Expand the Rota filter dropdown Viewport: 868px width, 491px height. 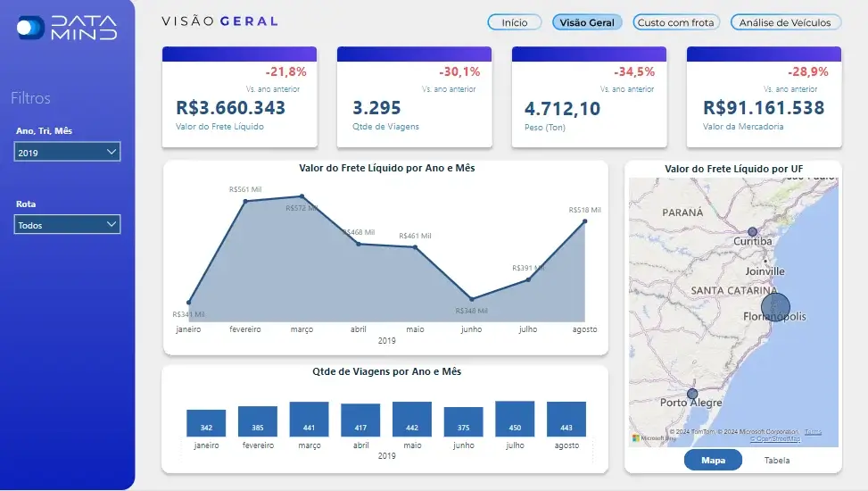click(68, 225)
